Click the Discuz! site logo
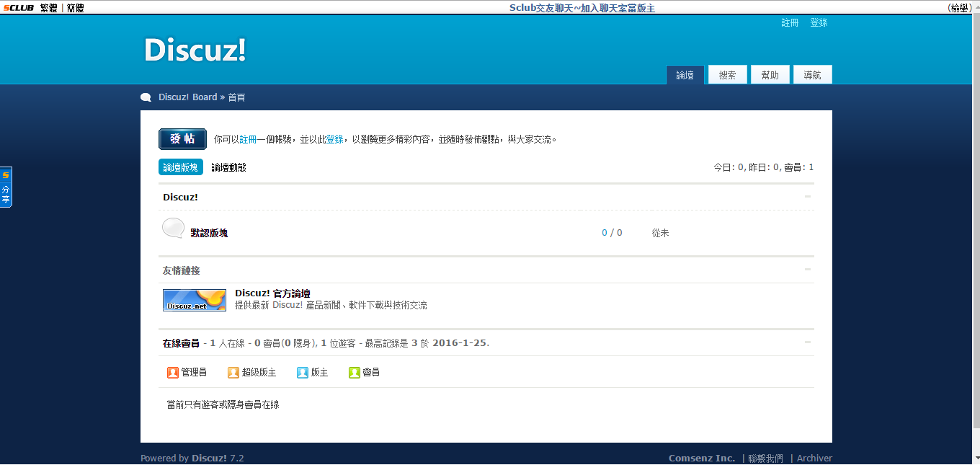The width and height of the screenshot is (980, 465). click(195, 50)
